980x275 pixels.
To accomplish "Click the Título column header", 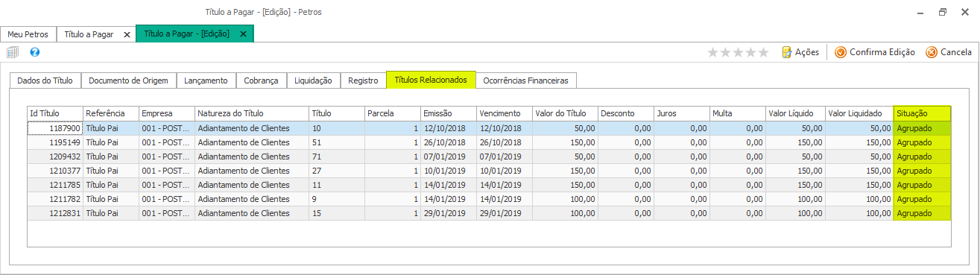I will click(336, 113).
